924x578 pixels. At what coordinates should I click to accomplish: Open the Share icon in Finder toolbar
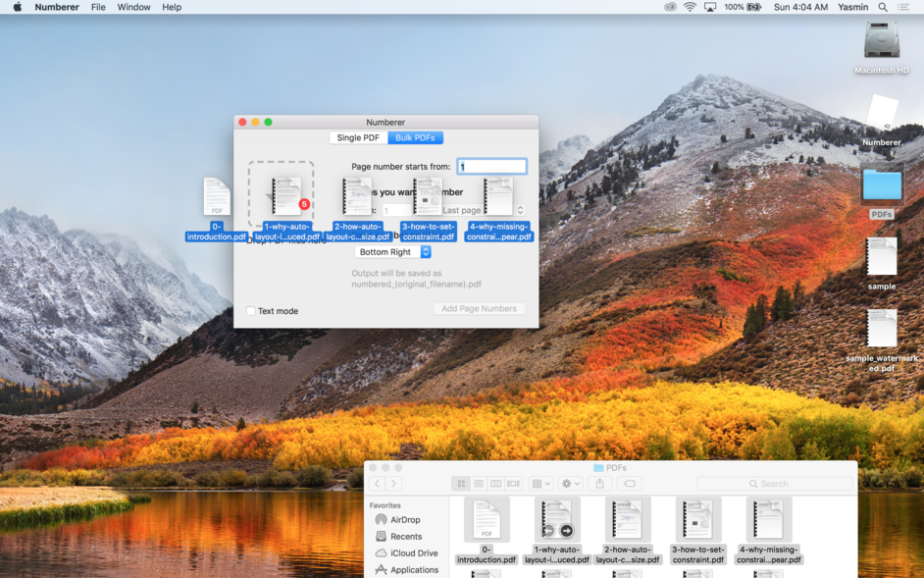[599, 483]
